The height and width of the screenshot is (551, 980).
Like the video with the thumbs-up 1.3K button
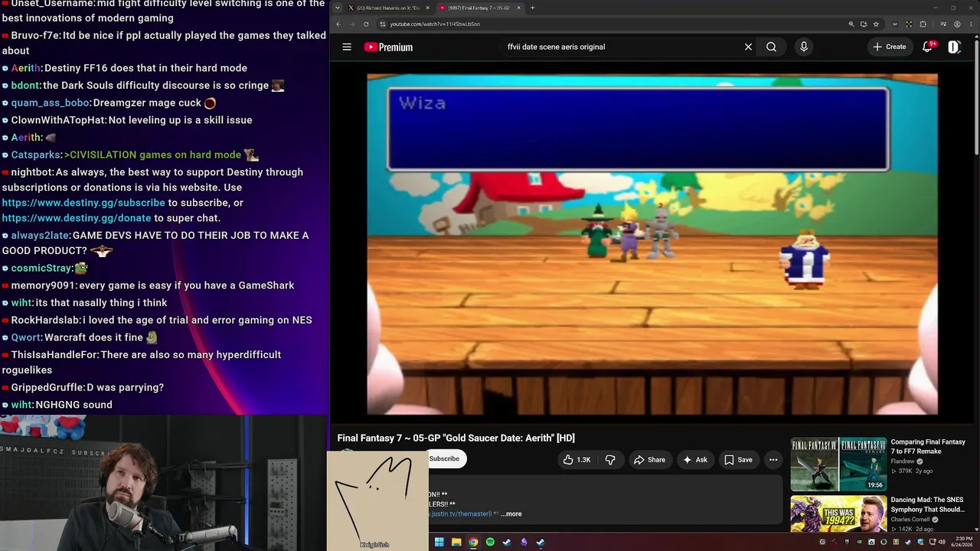click(x=577, y=460)
